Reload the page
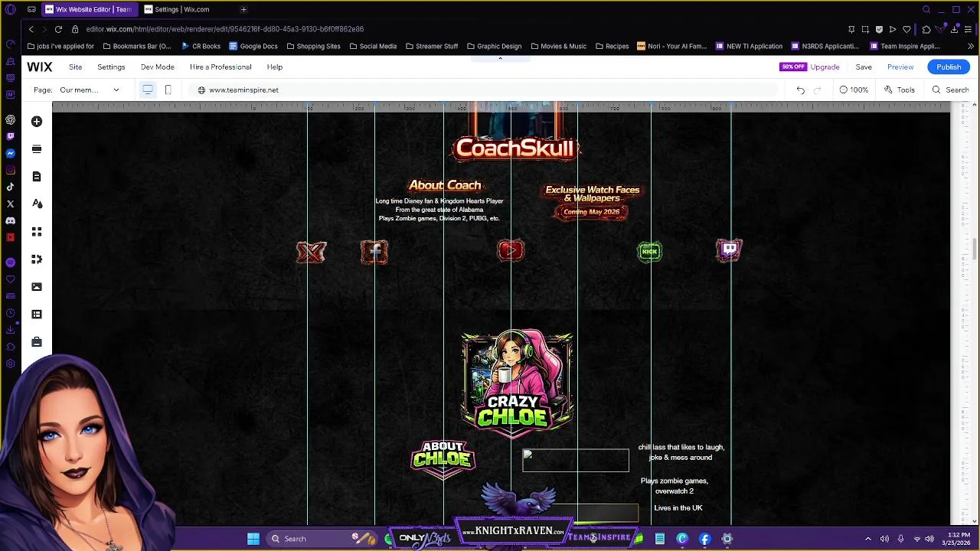Viewport: 980px width, 551px height. tap(58, 29)
